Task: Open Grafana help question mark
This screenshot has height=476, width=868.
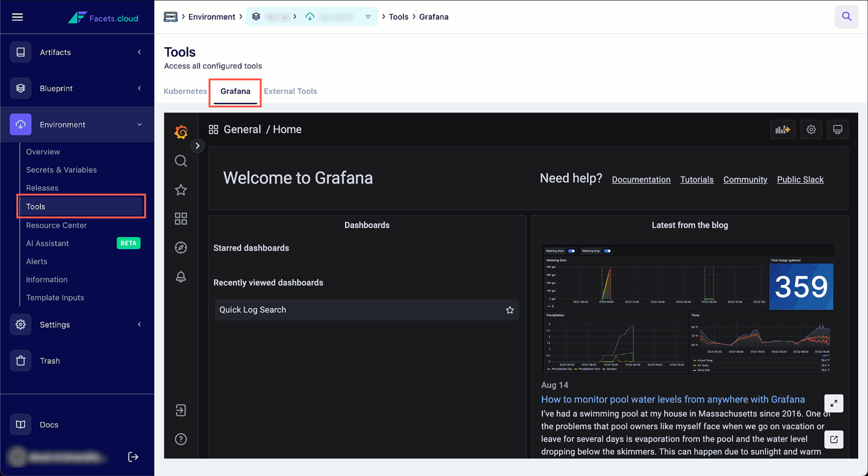Action: coord(181,439)
